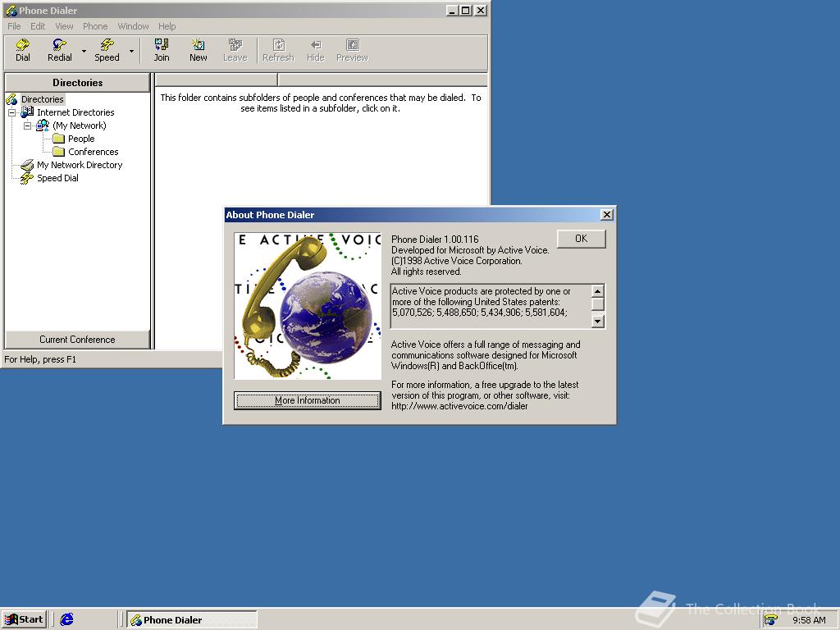
Task: Click the patents box scroll up arrow
Action: pyautogui.click(x=598, y=291)
